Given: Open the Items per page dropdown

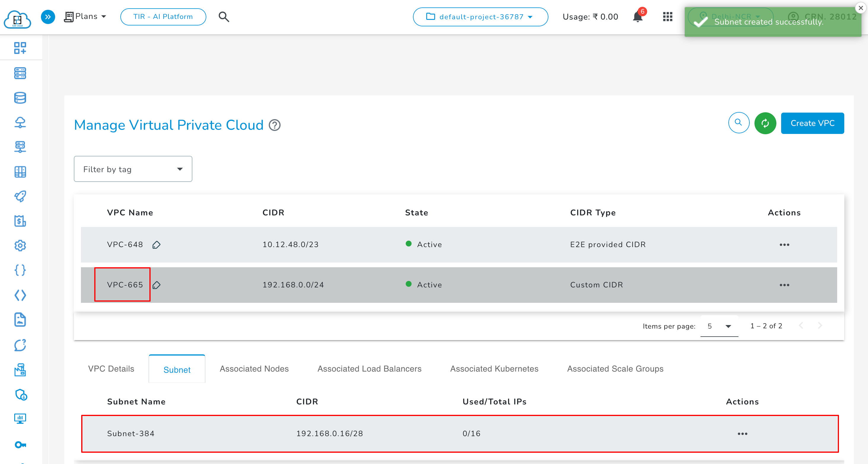Looking at the screenshot, I should click(719, 326).
